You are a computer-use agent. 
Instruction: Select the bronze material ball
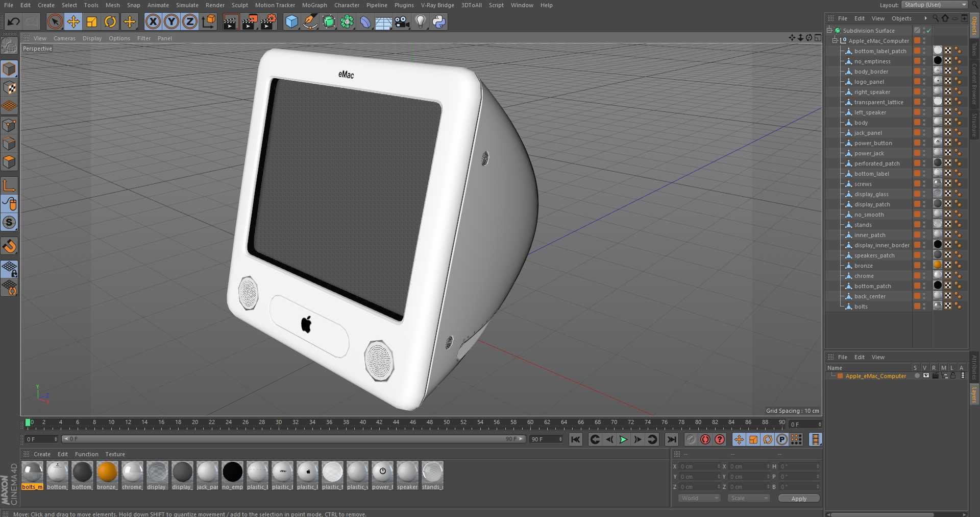click(x=107, y=472)
